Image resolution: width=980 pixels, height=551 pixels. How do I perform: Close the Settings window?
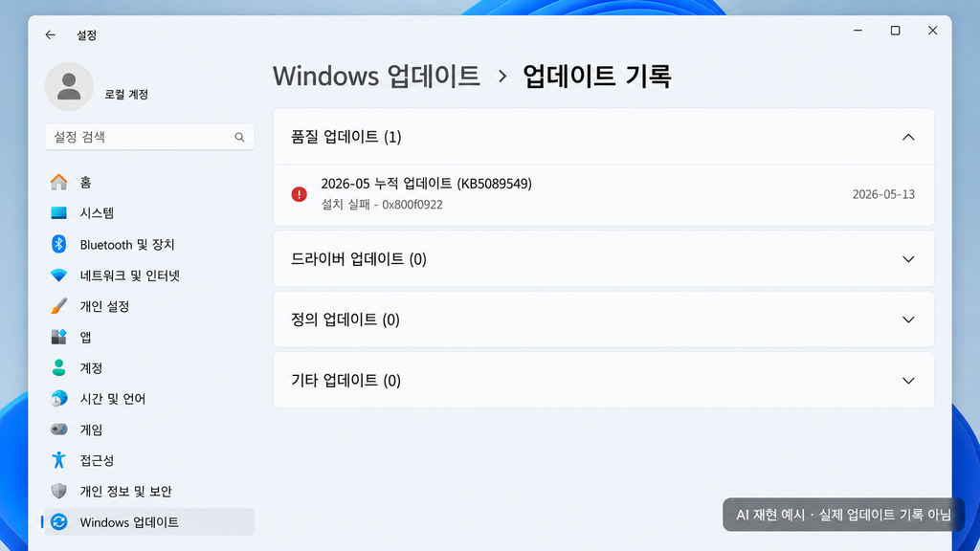tap(932, 30)
